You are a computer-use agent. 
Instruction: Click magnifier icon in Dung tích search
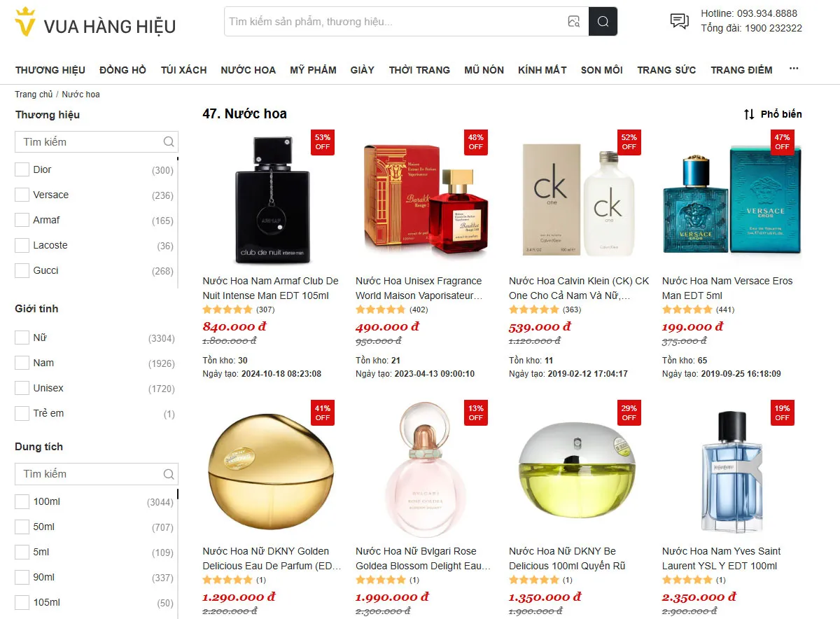pyautogui.click(x=169, y=474)
